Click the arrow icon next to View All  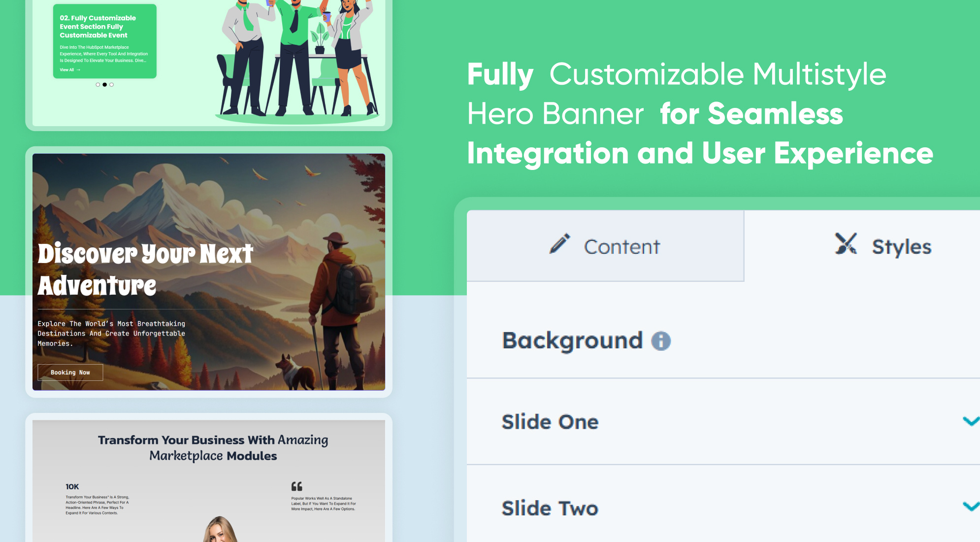point(78,70)
